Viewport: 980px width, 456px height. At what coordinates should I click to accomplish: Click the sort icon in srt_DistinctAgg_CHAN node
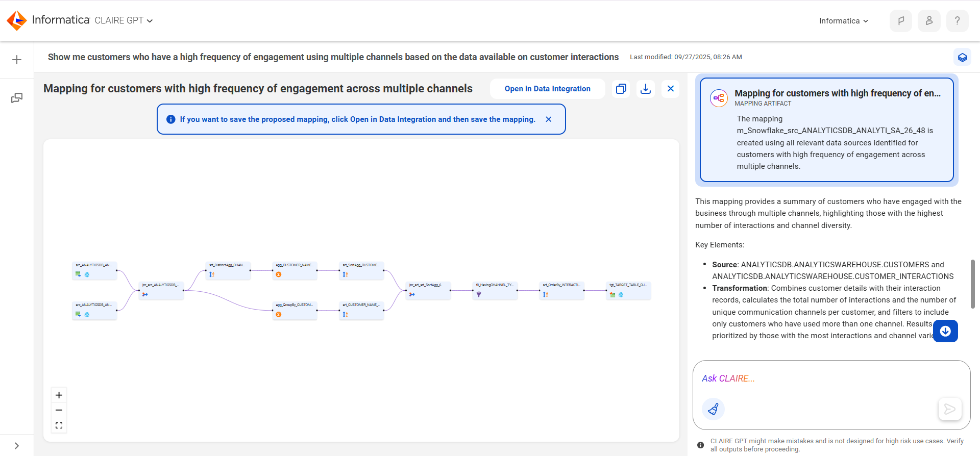[212, 274]
